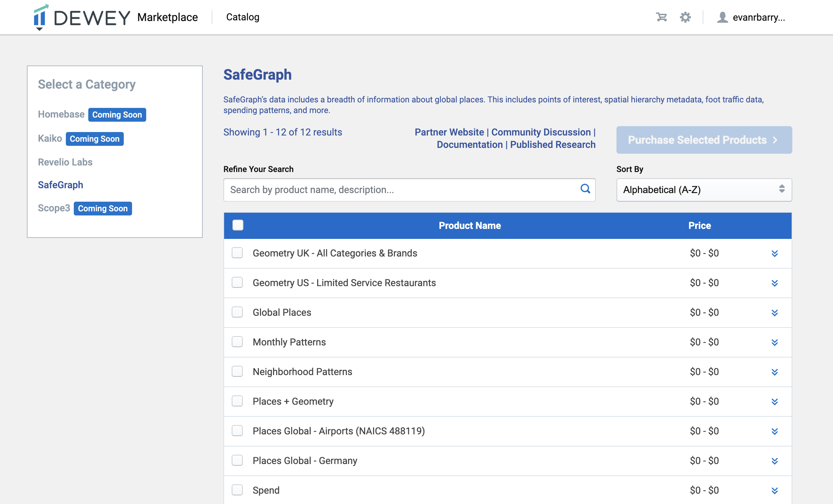Click the price of Global Places row

[704, 312]
